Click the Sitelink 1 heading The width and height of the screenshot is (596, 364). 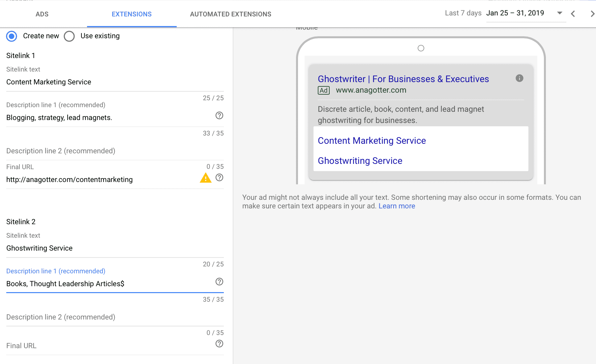pyautogui.click(x=20, y=56)
